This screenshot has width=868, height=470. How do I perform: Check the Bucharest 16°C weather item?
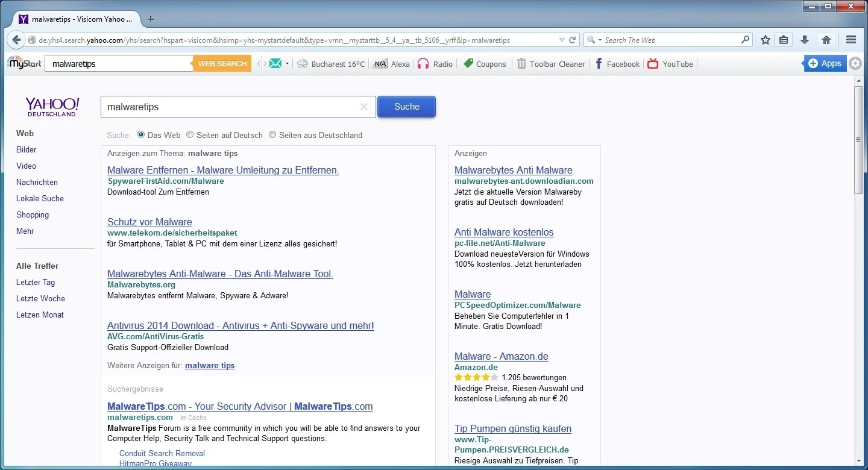tap(331, 64)
